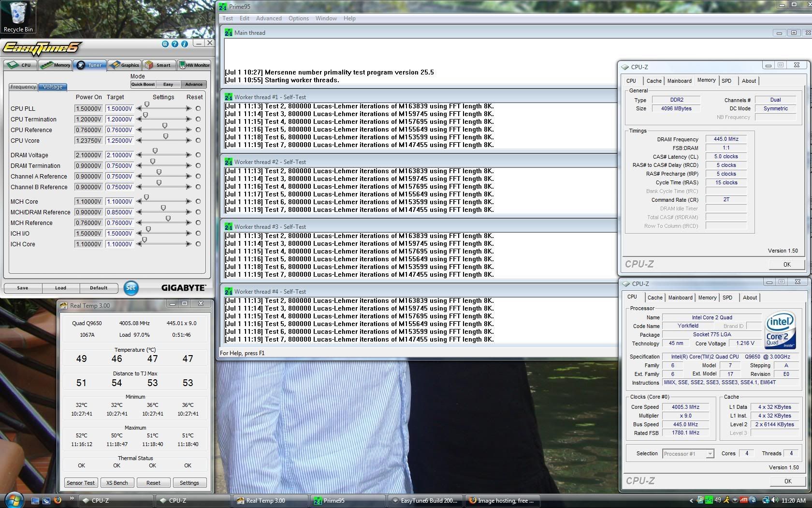Open Prime95 Options menu
812x508 pixels.
coord(299,18)
